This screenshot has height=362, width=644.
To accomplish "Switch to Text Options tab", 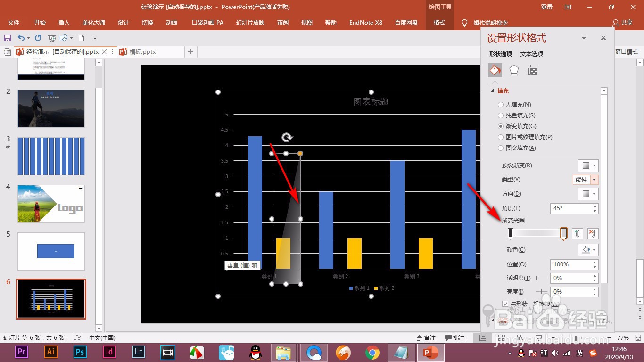I will click(x=532, y=54).
